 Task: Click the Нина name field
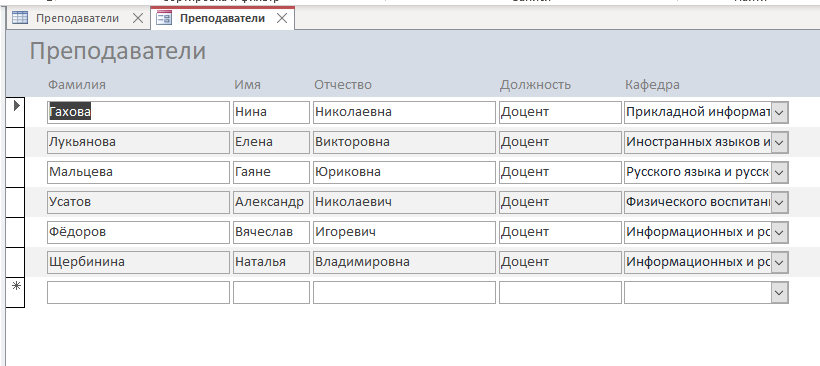tap(271, 112)
